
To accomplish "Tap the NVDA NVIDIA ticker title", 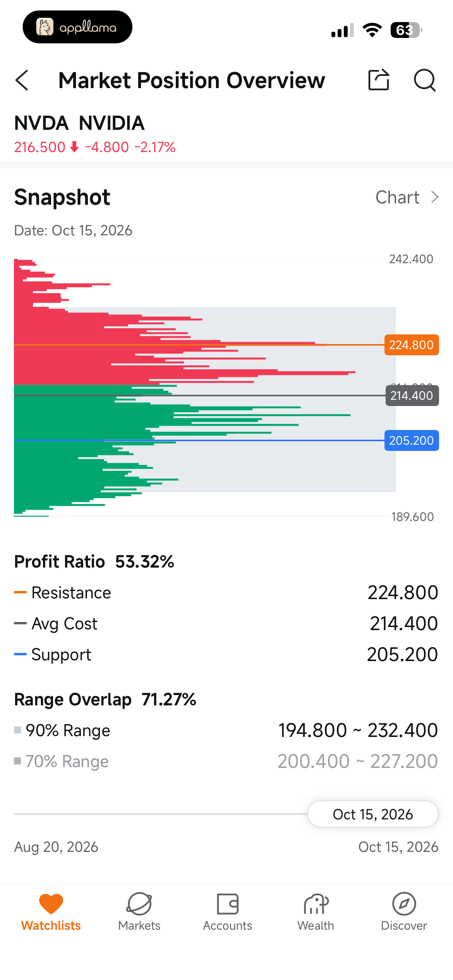I will coord(79,123).
